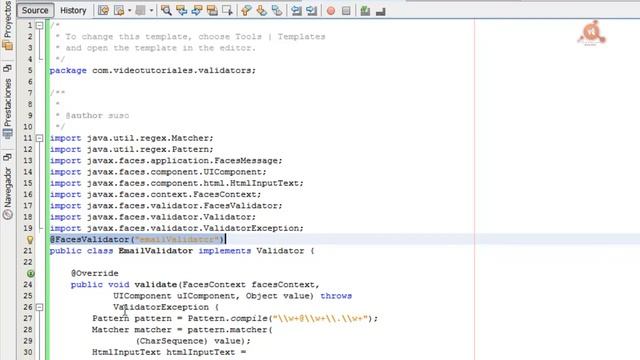The height and width of the screenshot is (360, 640).
Task: Click the Back navigation toolbar icon
Action: pyautogui.click(x=119, y=11)
